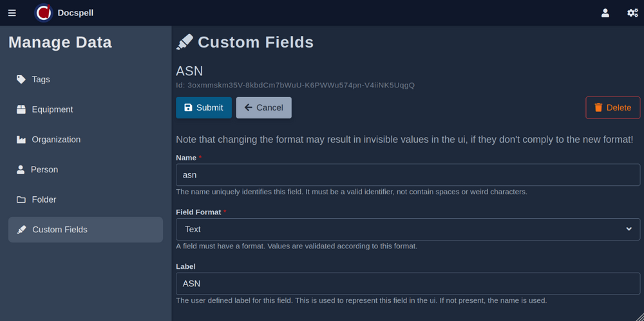
Task: Open the Organization menu item
Action: point(56,140)
